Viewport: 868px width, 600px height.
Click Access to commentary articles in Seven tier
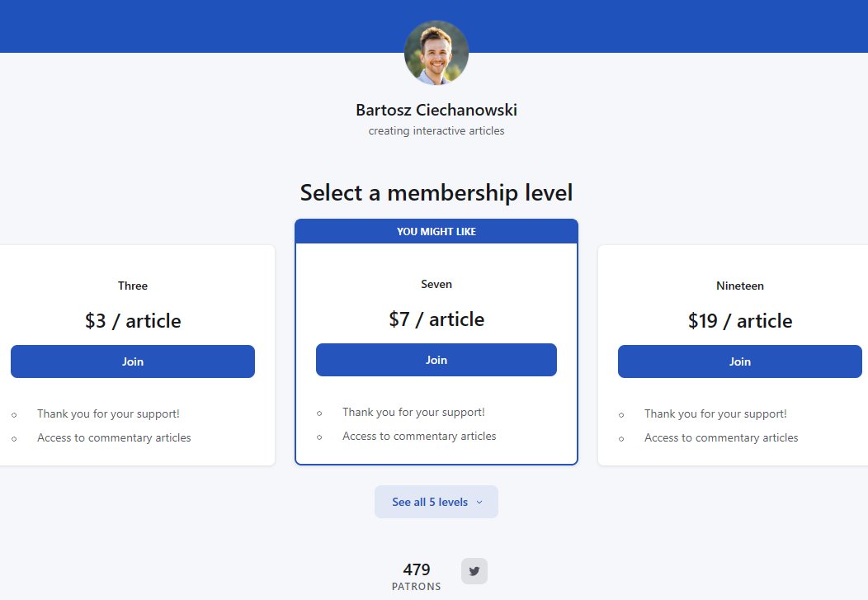click(419, 436)
